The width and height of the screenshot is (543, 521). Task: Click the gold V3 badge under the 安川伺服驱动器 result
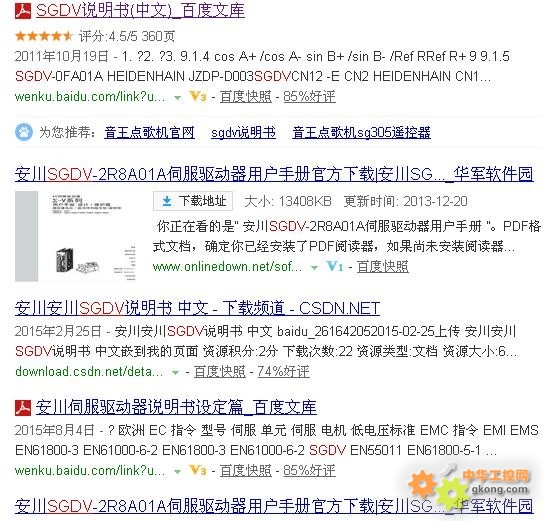(x=198, y=470)
